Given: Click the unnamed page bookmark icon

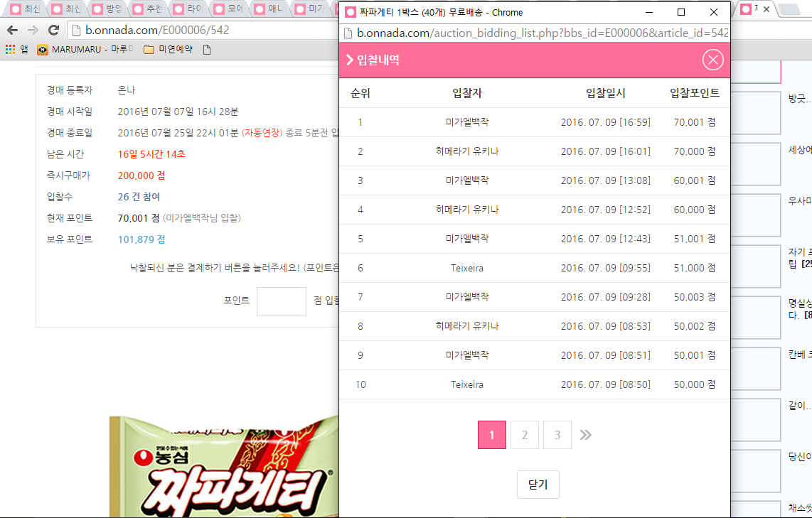Looking at the screenshot, I should pos(207,50).
